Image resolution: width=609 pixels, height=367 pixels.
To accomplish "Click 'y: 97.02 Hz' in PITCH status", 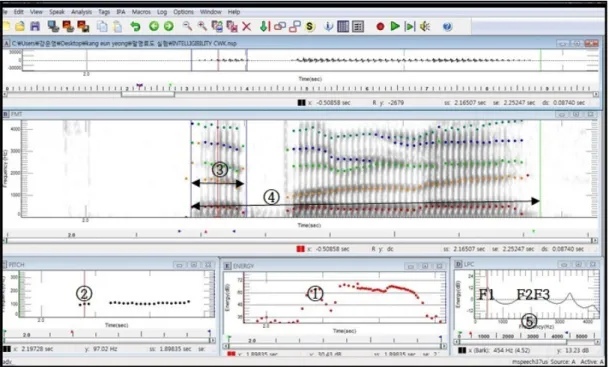I will pyautogui.click(x=101, y=349).
